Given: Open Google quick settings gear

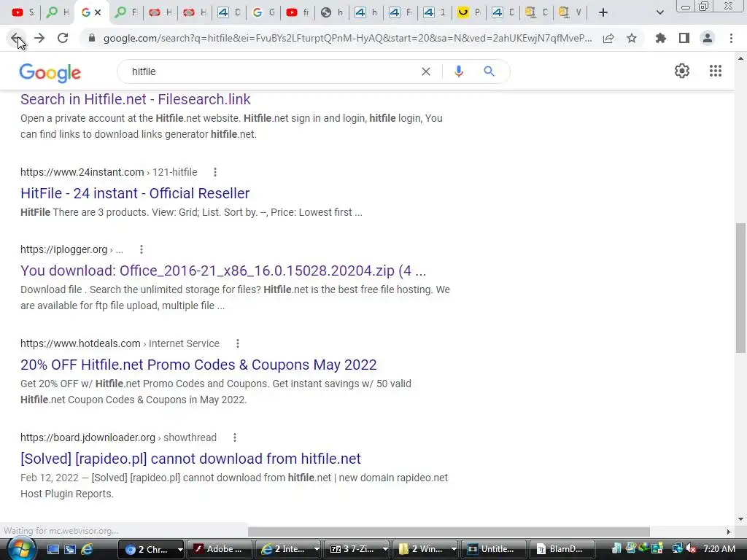Looking at the screenshot, I should point(682,71).
